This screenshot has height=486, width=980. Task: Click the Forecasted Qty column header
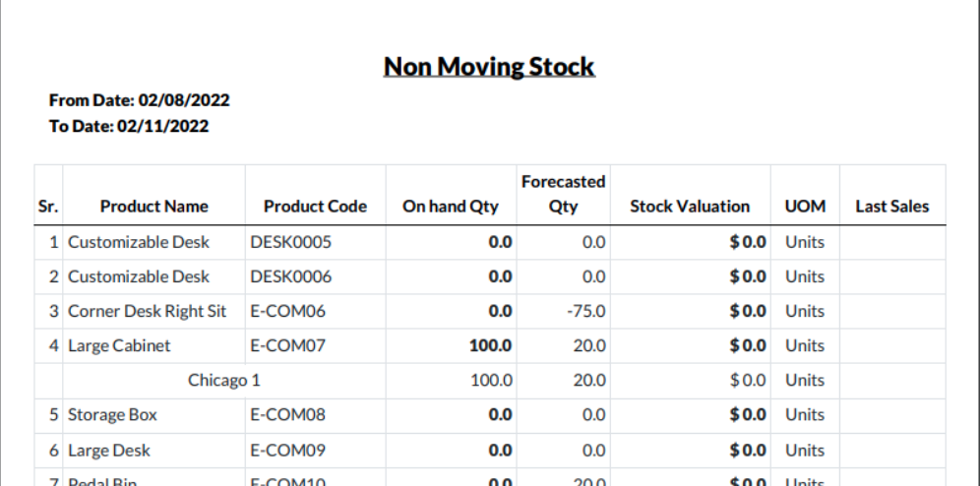coord(562,195)
